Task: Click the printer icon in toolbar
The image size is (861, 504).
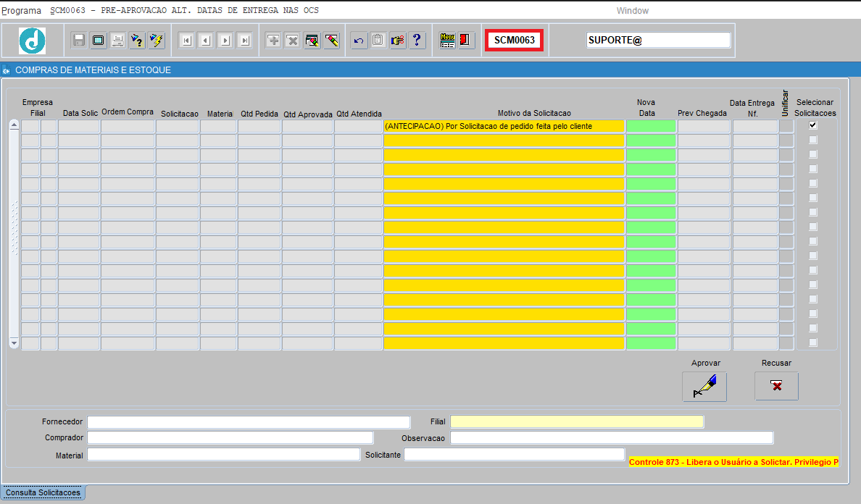Action: (117, 40)
